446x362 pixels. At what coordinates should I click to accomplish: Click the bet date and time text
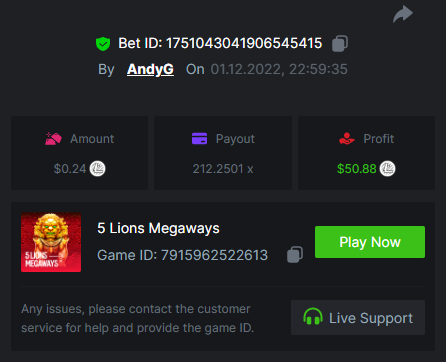point(279,69)
